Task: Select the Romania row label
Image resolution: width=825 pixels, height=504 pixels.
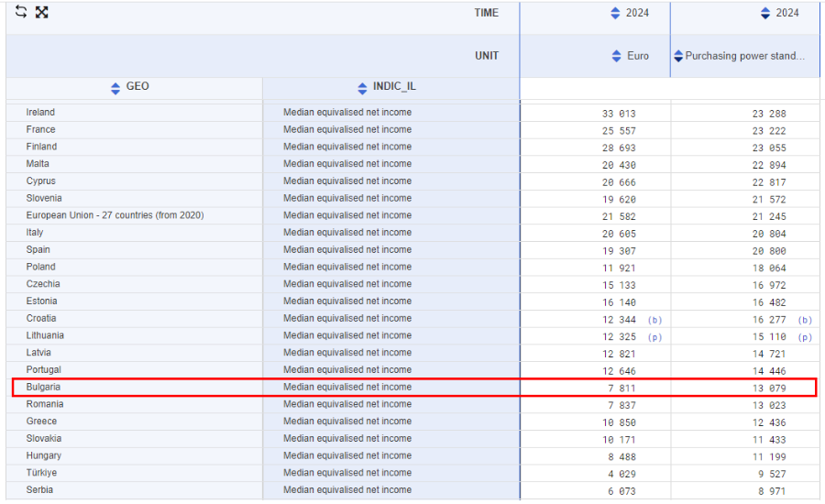Action: pyautogui.click(x=45, y=404)
